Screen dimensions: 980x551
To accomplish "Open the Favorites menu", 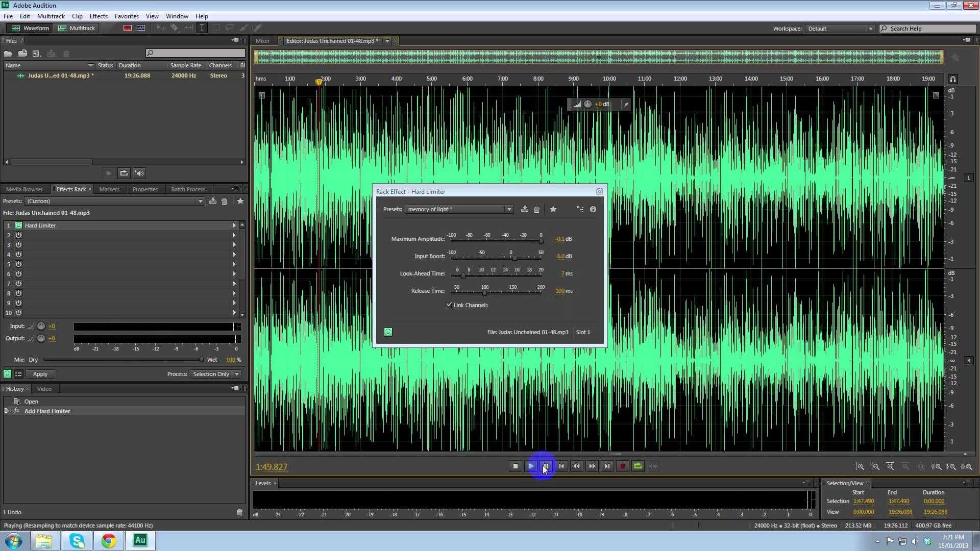I will [127, 16].
